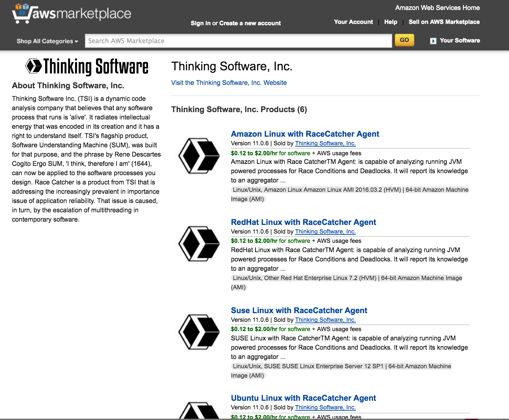Click seller link under Suse Linux product

click(326, 320)
